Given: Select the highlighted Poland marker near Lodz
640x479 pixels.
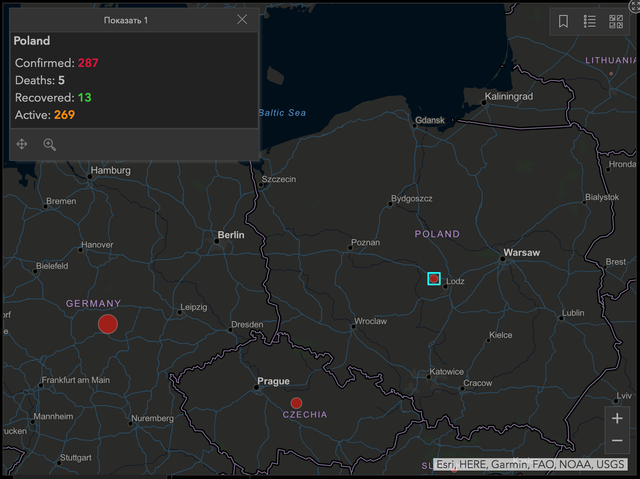Looking at the screenshot, I should coord(434,279).
